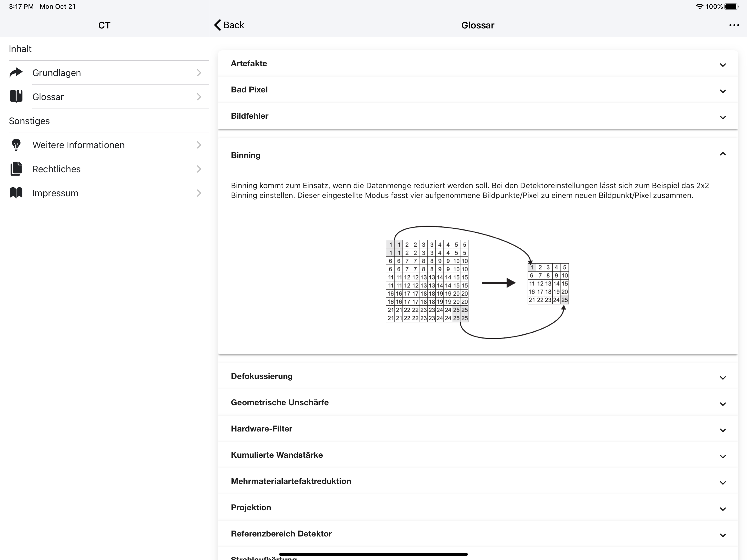
Task: Click the Glossar row disclosure chevron
Action: coord(199,97)
